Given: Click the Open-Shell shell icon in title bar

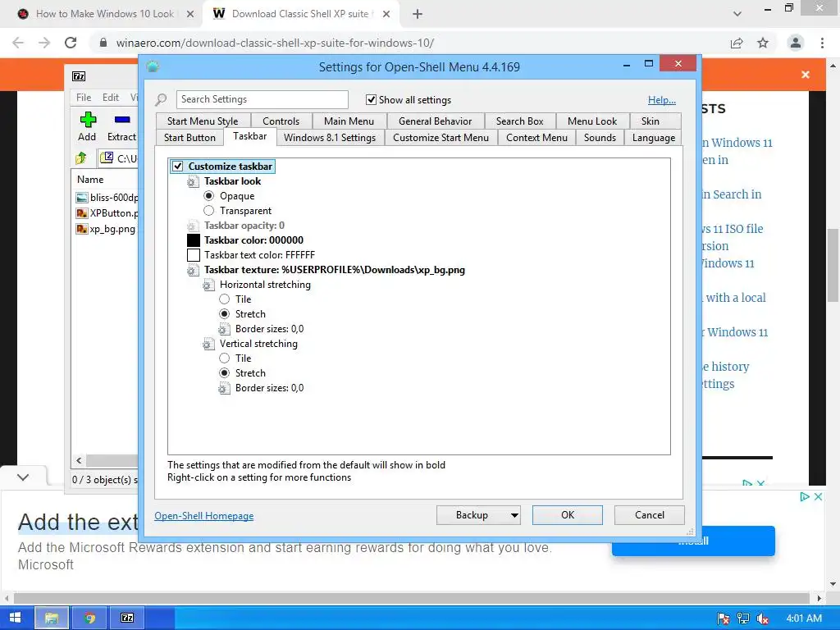Looking at the screenshot, I should click(153, 66).
